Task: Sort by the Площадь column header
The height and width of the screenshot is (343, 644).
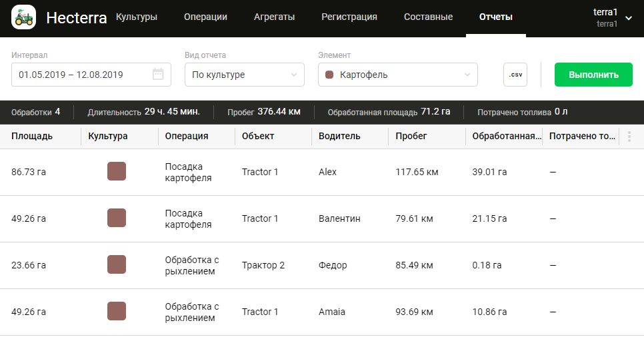Action: click(32, 137)
